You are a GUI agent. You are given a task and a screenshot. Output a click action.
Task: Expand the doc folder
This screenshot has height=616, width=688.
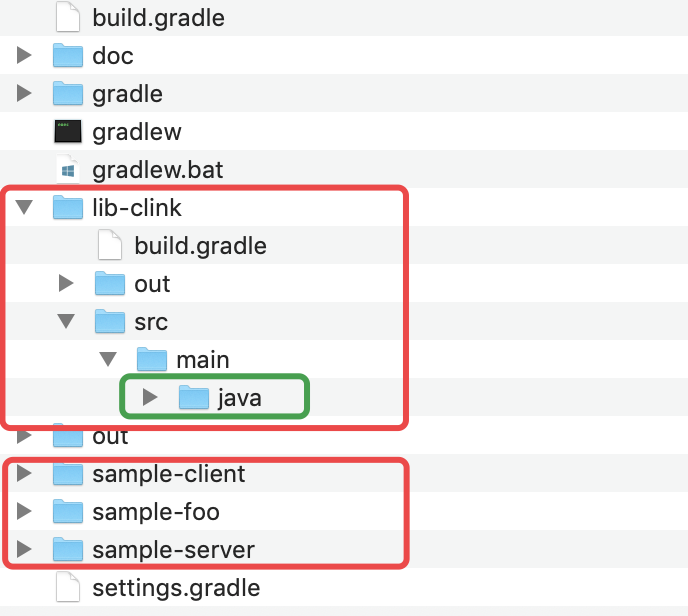click(25, 56)
